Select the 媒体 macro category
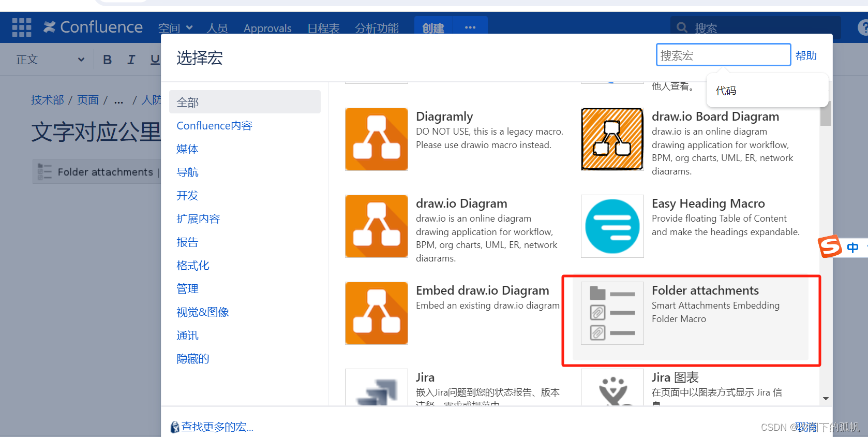Image resolution: width=868 pixels, height=437 pixels. pyautogui.click(x=187, y=149)
